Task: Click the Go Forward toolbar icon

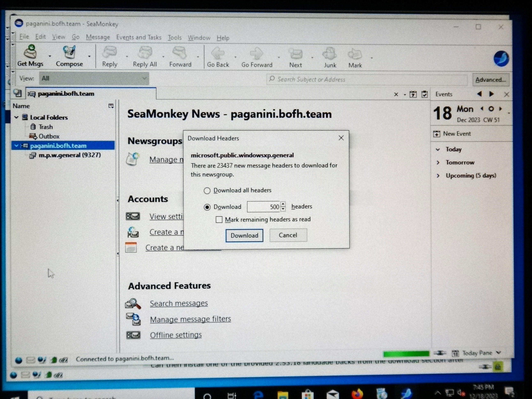Action: pyautogui.click(x=257, y=54)
